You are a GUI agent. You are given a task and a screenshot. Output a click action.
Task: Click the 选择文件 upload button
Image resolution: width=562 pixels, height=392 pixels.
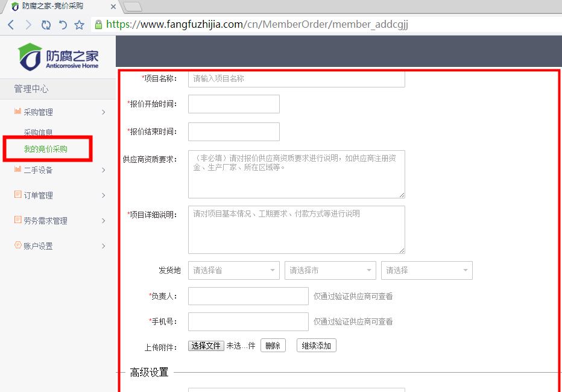[206, 346]
